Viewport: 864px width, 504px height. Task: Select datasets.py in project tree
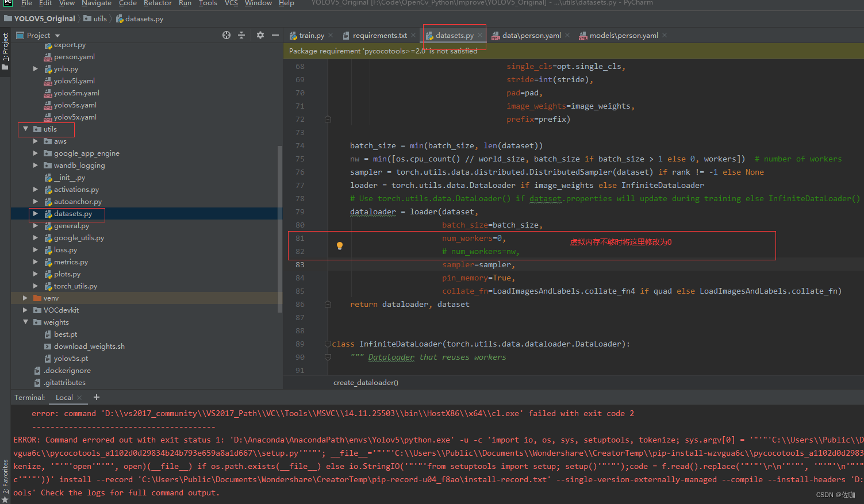click(73, 214)
